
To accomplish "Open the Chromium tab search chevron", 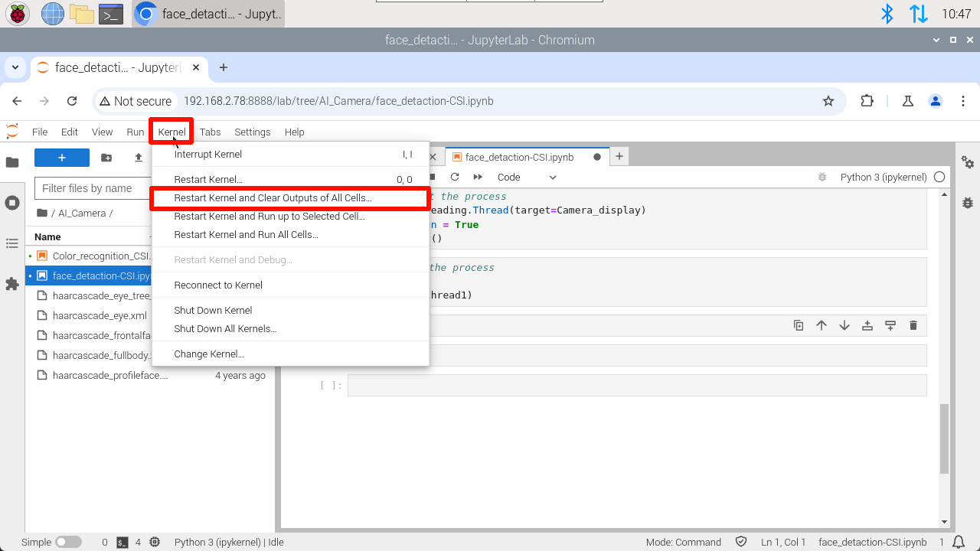I will pos(15,67).
